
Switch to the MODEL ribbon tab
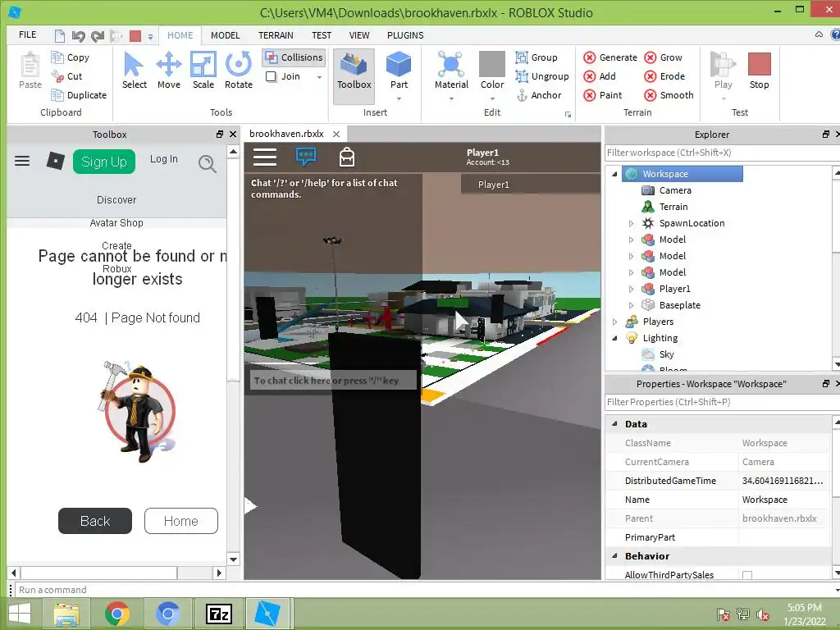pos(225,35)
